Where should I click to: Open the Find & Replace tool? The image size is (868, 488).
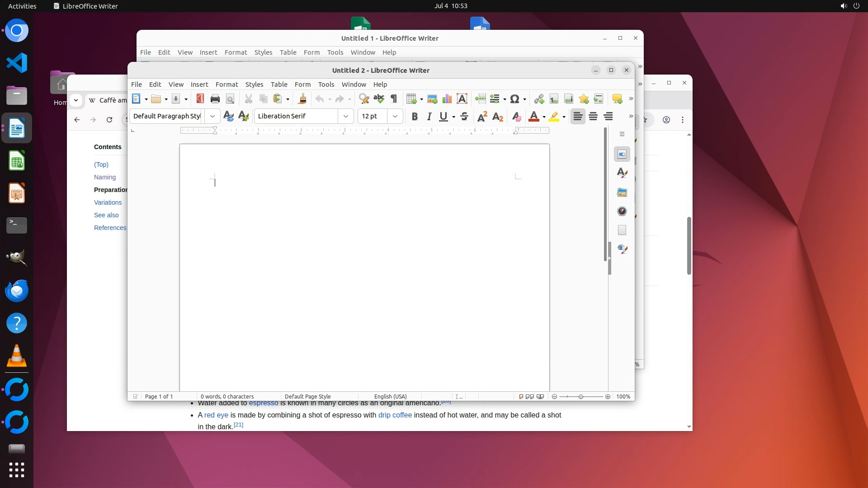pos(363,99)
